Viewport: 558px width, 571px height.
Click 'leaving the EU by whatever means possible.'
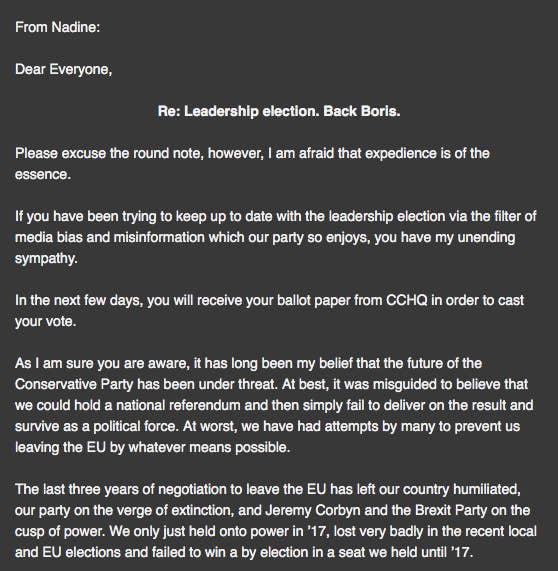(152, 448)
